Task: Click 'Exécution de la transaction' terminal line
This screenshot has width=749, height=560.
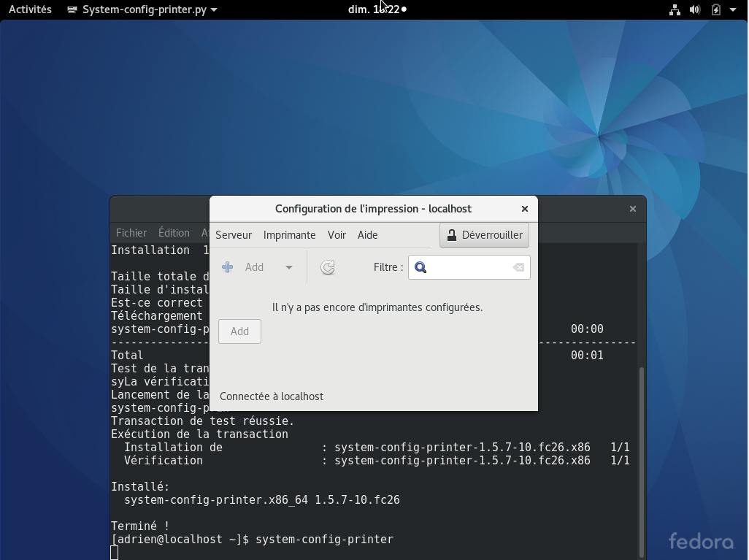Action: (x=200, y=434)
